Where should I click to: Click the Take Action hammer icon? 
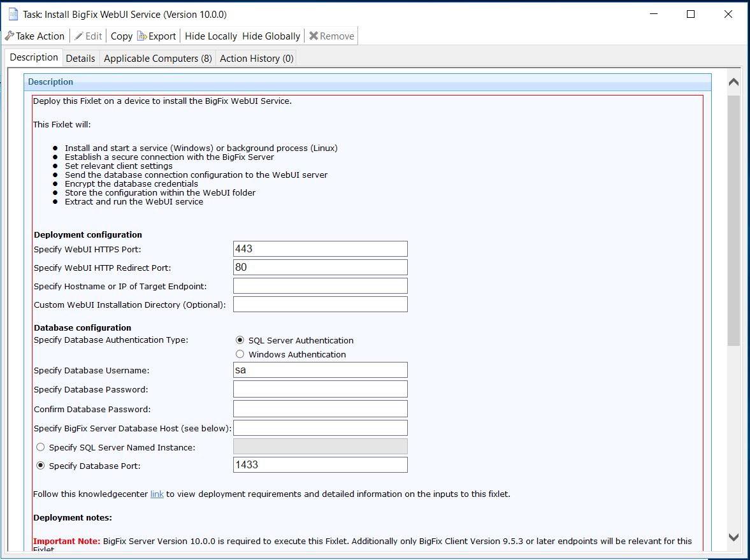pos(9,36)
